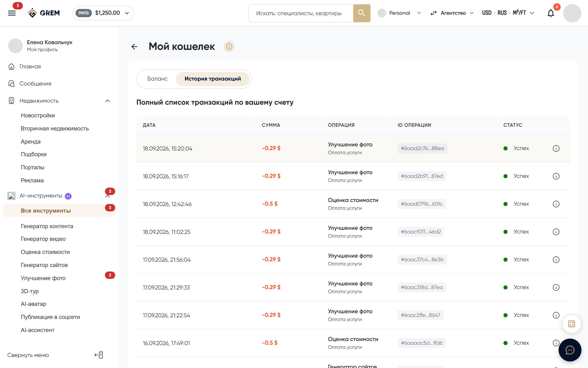
Task: Select Все инструменты menu item
Action: point(59,211)
